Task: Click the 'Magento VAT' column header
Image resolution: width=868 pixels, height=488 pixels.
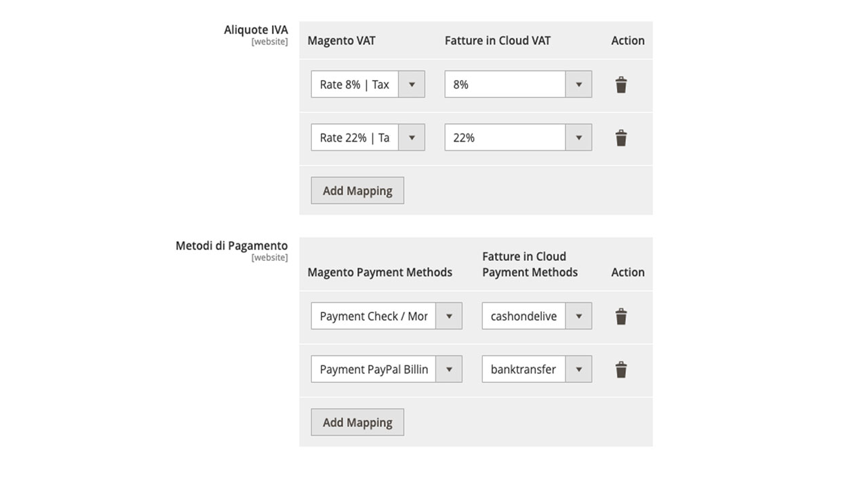Action: pos(341,41)
